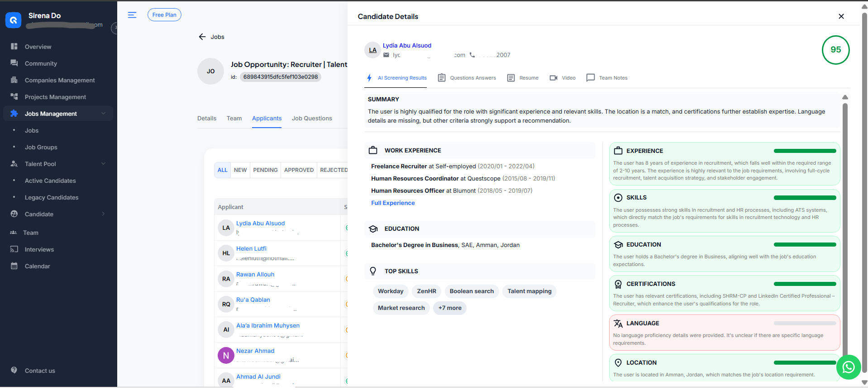Click the Top Skills lightbulb icon
This screenshot has height=390, width=868.
(x=373, y=271)
